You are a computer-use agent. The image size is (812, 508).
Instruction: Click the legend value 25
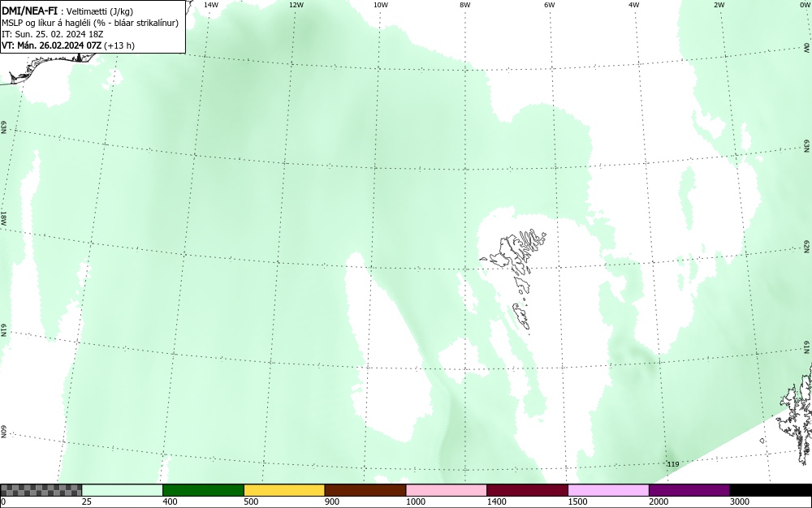coord(87,502)
